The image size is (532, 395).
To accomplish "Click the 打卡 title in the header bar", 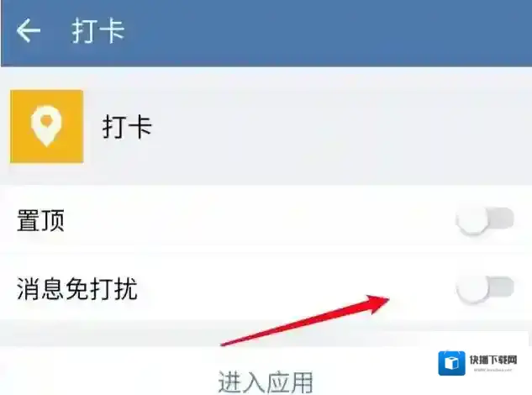I will (98, 31).
